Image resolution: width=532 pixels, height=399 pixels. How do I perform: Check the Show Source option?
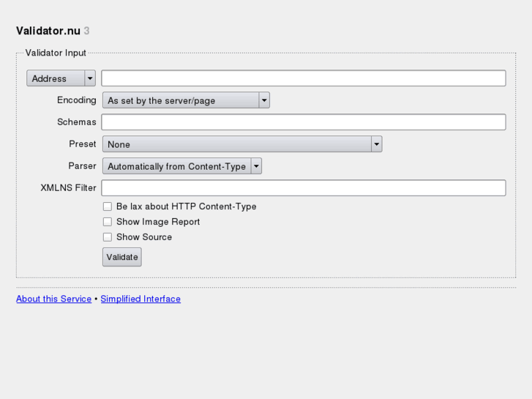pyautogui.click(x=108, y=237)
